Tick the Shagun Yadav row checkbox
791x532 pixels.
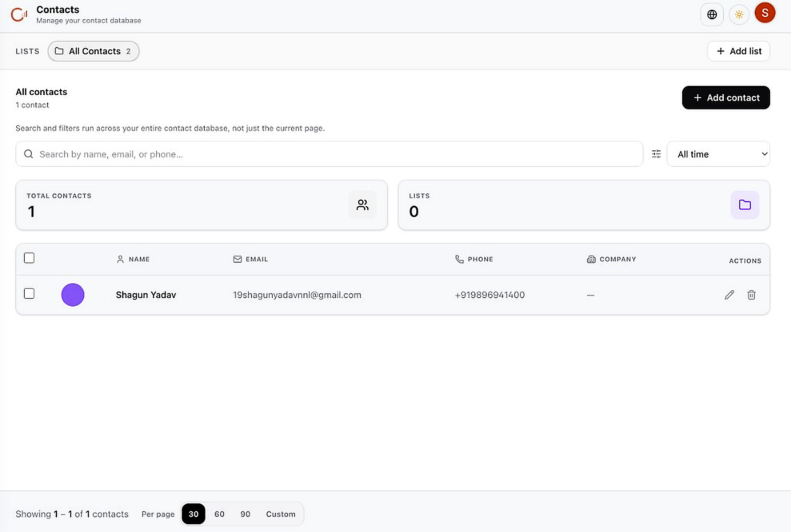[29, 294]
